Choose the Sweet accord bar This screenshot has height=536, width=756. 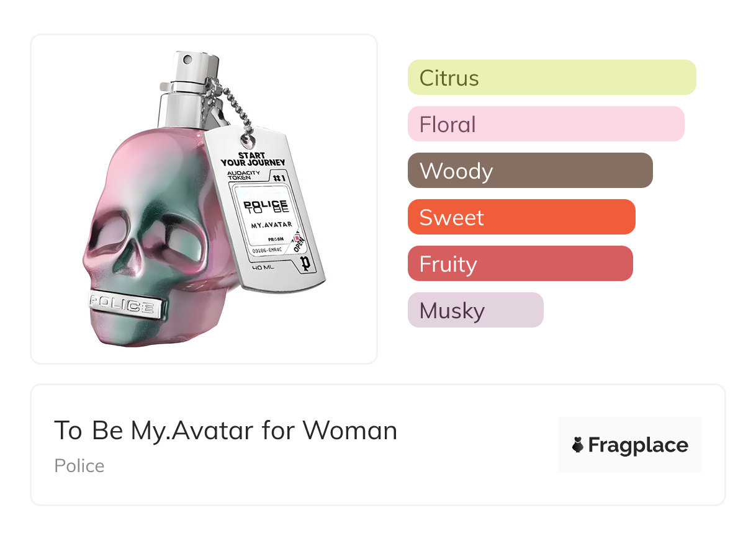pos(521,217)
